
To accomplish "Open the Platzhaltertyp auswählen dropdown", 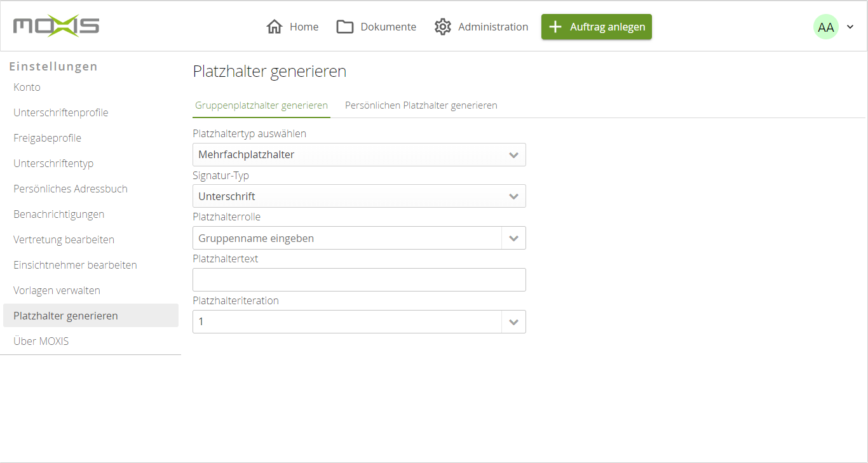I will click(359, 154).
